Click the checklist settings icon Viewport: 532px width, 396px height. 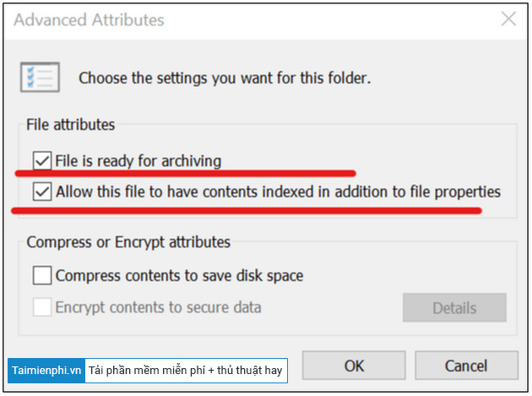pos(40,77)
